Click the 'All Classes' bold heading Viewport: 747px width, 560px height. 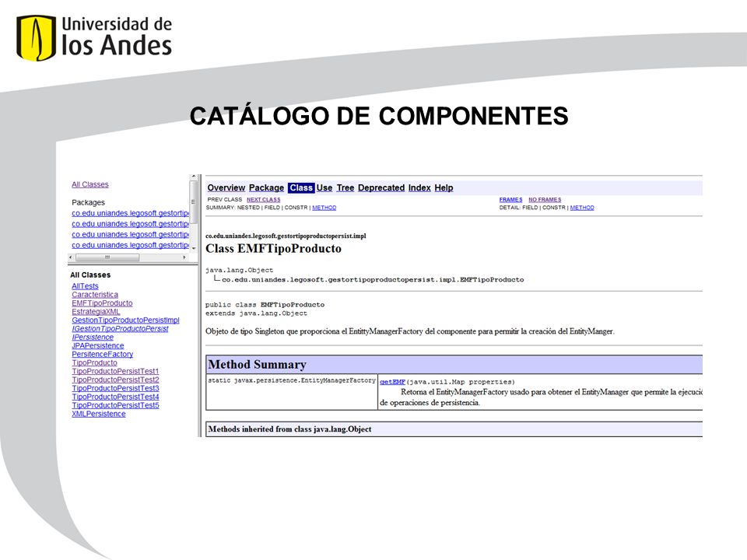point(90,275)
